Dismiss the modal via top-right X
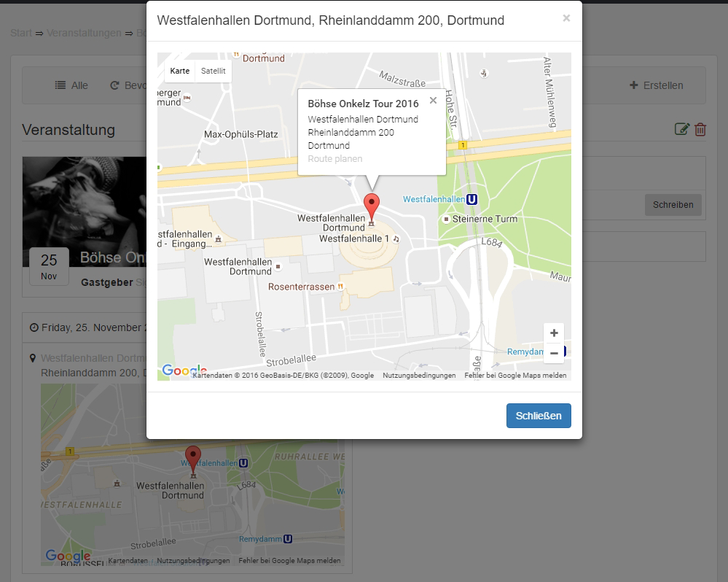Viewport: 728px width, 582px height. point(566,18)
